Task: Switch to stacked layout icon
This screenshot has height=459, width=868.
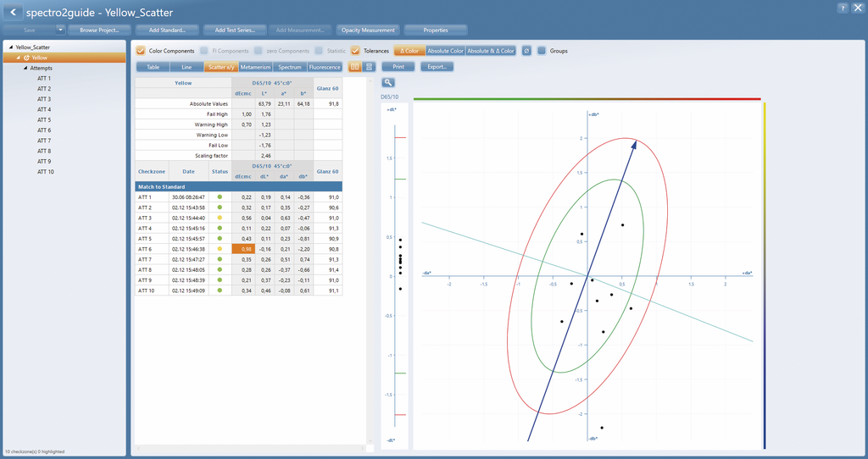Action: click(370, 67)
